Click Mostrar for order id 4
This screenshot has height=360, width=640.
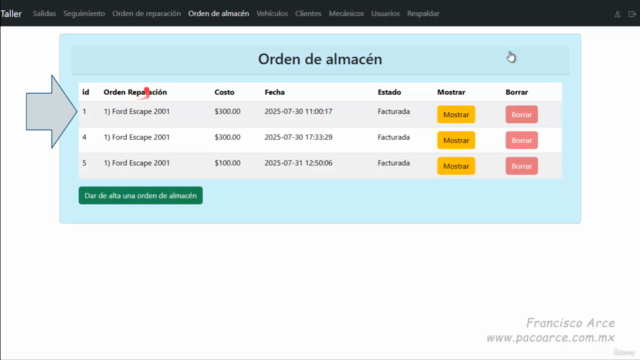coord(456,140)
